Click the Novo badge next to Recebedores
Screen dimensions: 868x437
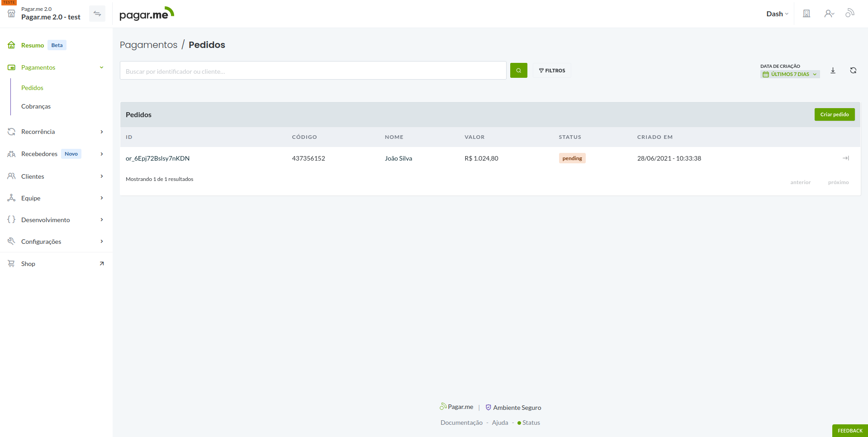click(71, 154)
